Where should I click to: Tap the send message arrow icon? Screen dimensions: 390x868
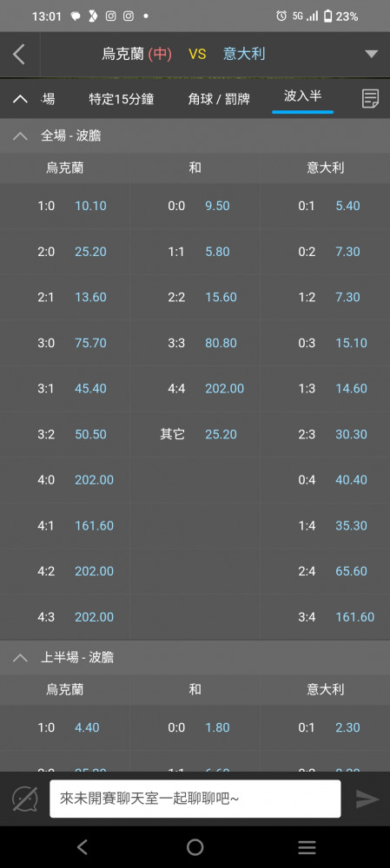(x=367, y=799)
